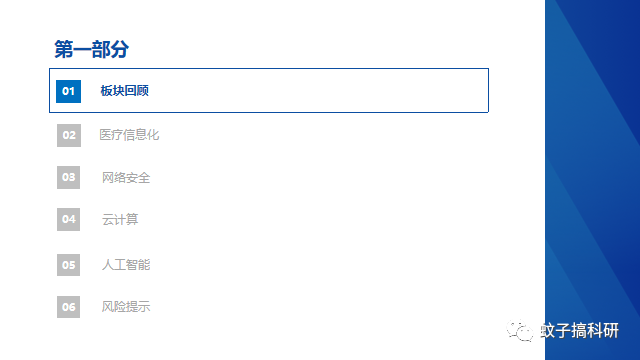Click the WeChat logo in watermark

(x=520, y=331)
